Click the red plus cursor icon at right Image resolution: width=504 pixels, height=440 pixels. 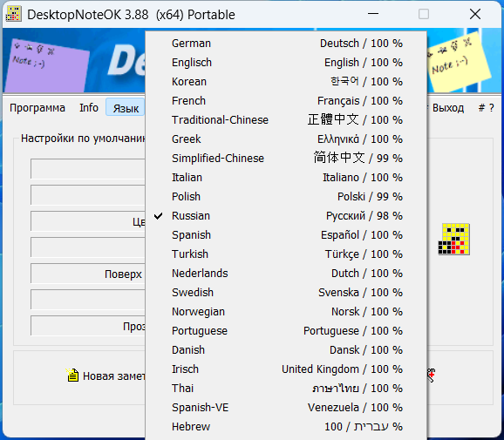(431, 376)
